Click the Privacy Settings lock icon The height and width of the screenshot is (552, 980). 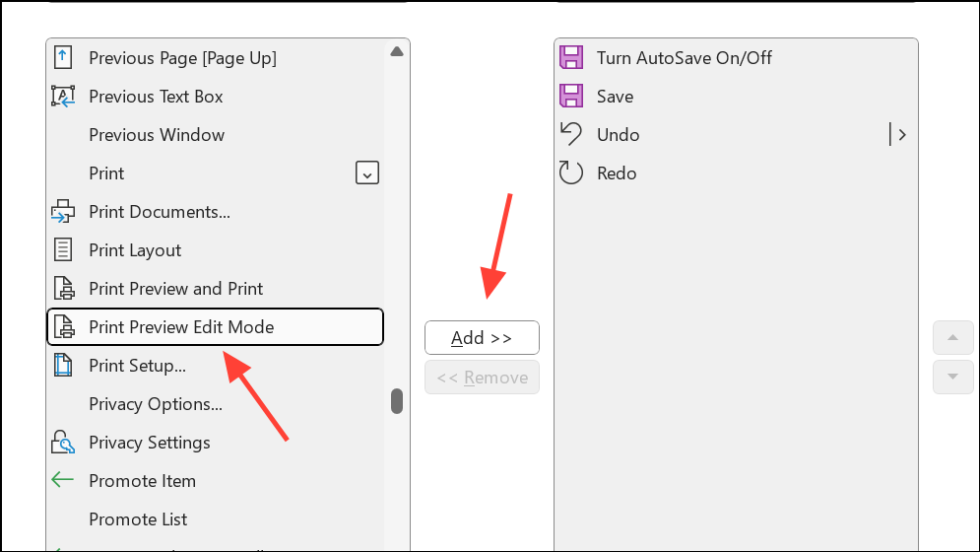click(62, 442)
